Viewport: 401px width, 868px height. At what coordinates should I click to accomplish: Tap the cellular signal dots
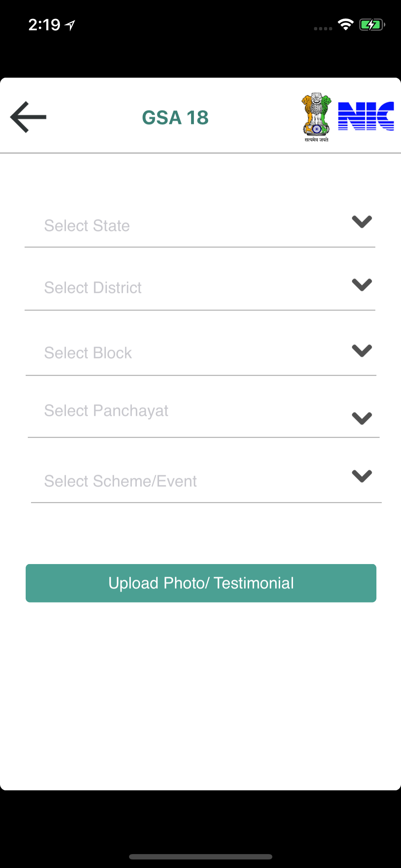[323, 29]
